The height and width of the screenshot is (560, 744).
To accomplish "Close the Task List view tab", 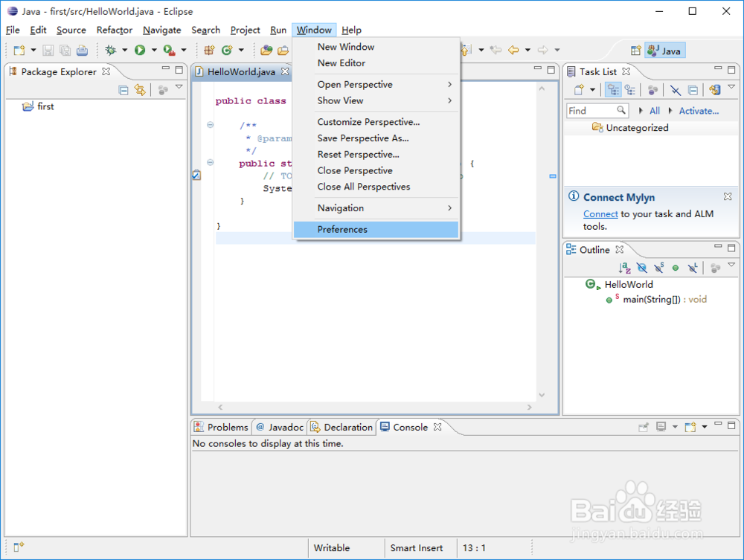I will [626, 71].
